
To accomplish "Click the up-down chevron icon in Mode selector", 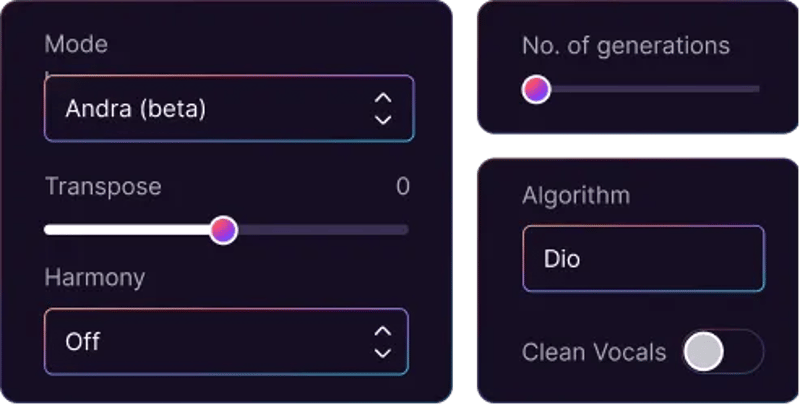I will tap(382, 108).
